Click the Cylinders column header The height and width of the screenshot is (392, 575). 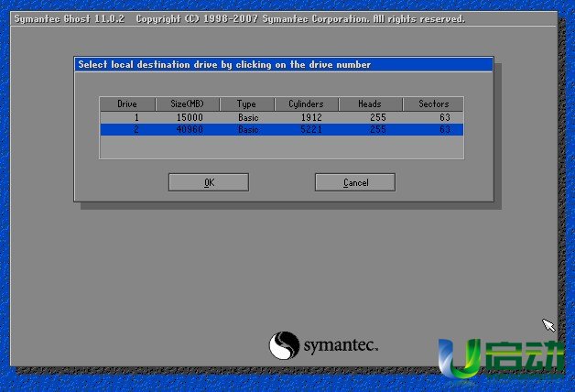306,103
